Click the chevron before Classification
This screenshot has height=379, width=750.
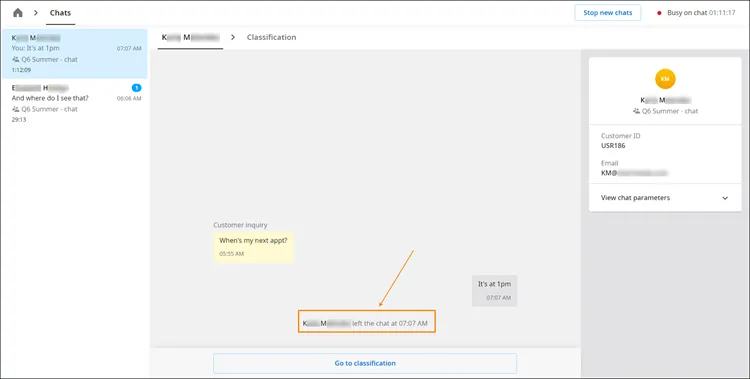233,37
